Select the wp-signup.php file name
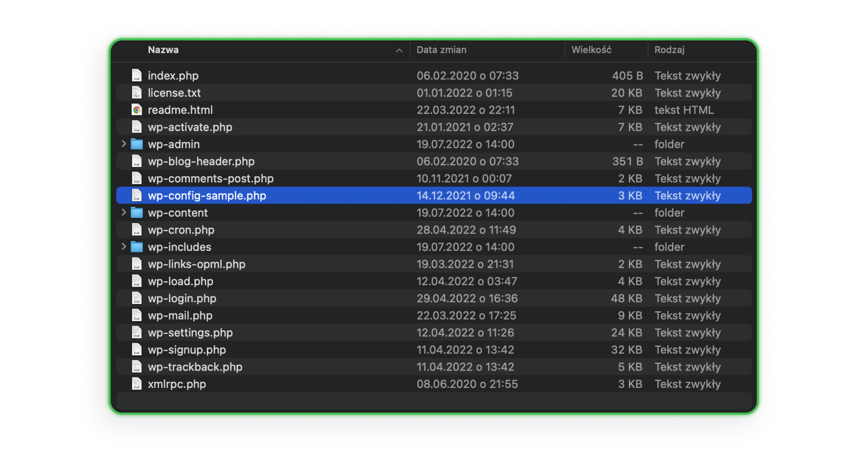The image size is (868, 453). [187, 350]
